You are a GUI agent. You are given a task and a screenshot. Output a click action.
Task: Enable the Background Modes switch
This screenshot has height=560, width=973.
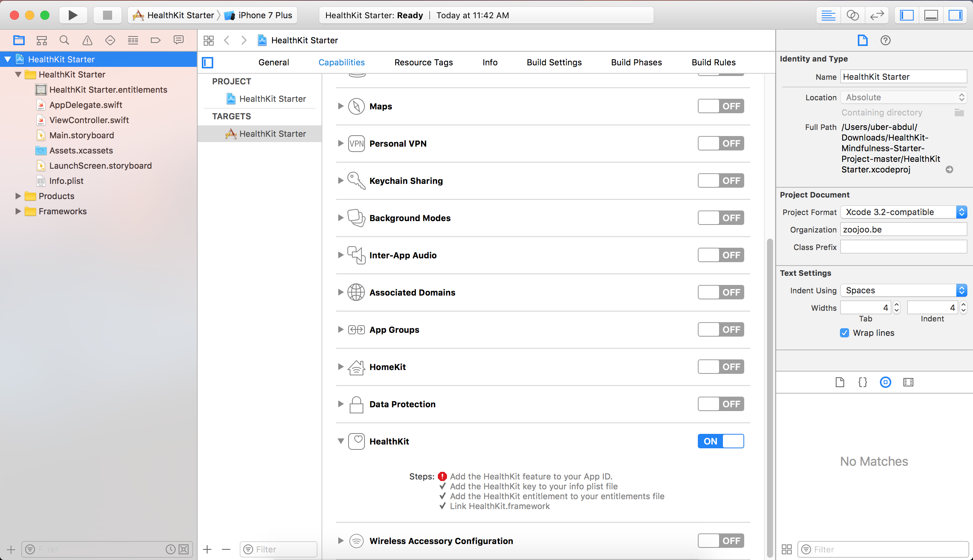coord(720,218)
